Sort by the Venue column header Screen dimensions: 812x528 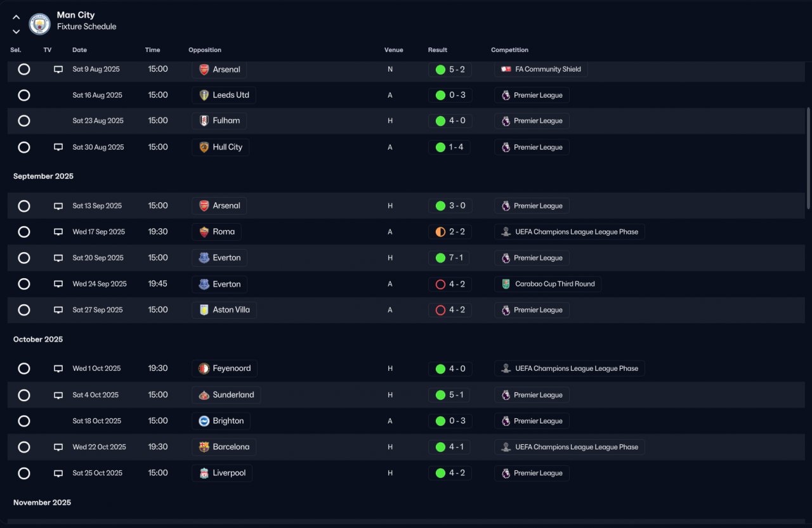(393, 50)
